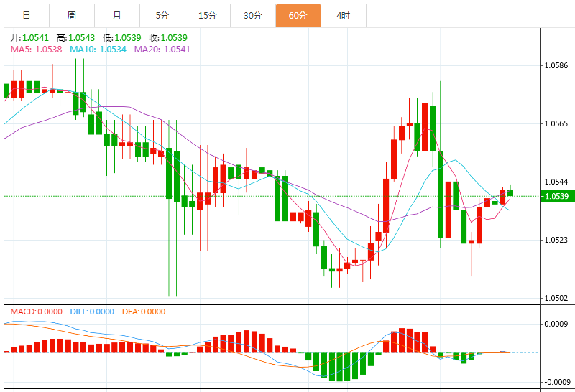Click the MA20: 1.0541 indicator label
The image size is (575, 392).
click(x=162, y=50)
